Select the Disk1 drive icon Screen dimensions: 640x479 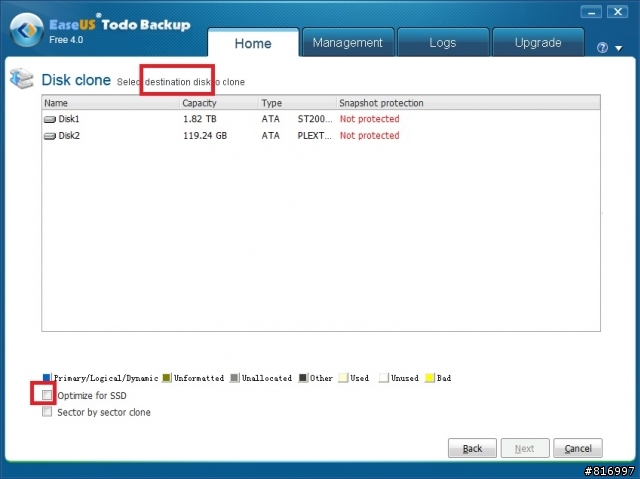[49, 120]
